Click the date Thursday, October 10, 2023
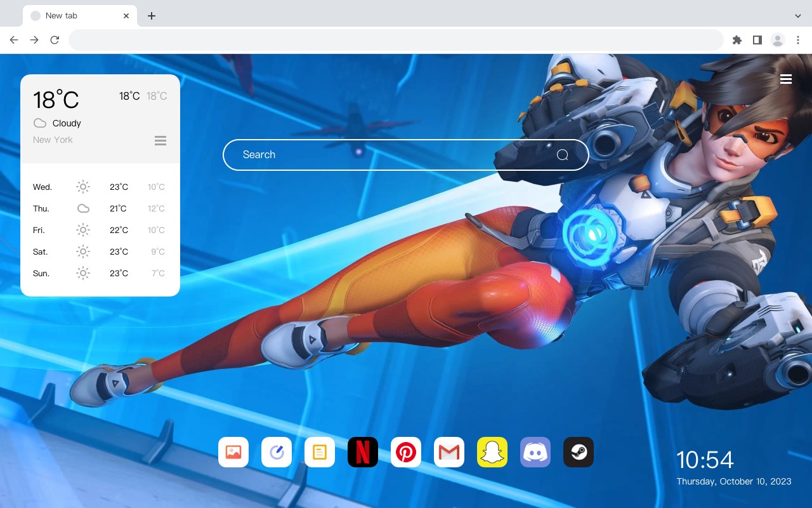The image size is (812, 508). pos(734,481)
